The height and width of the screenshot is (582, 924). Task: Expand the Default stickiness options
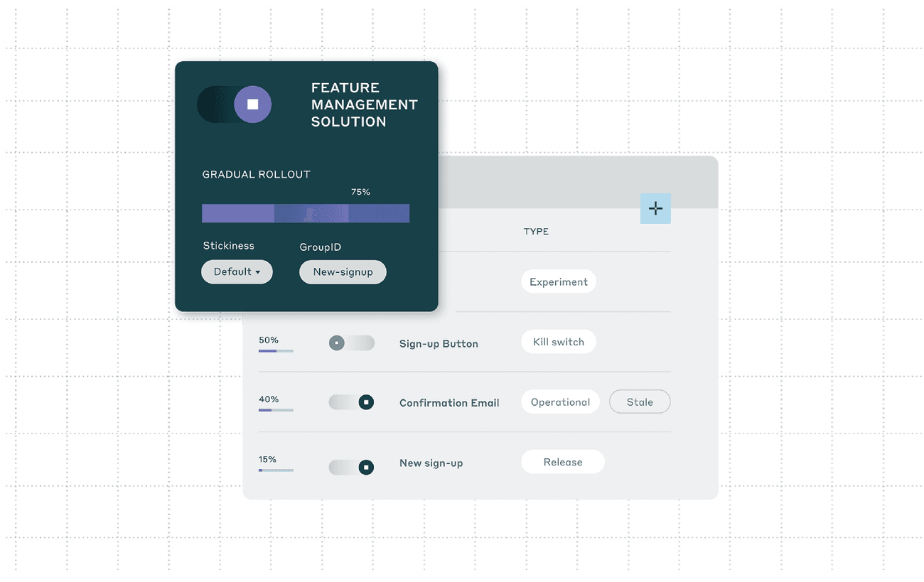[237, 271]
